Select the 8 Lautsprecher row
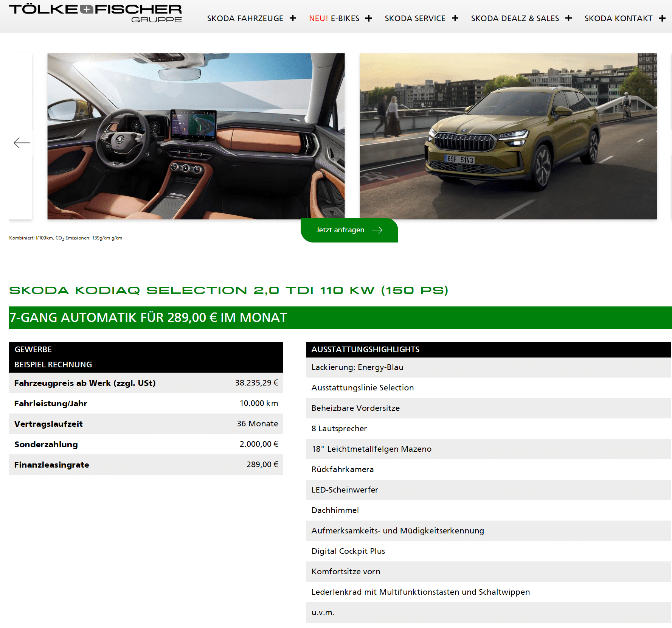 click(489, 429)
